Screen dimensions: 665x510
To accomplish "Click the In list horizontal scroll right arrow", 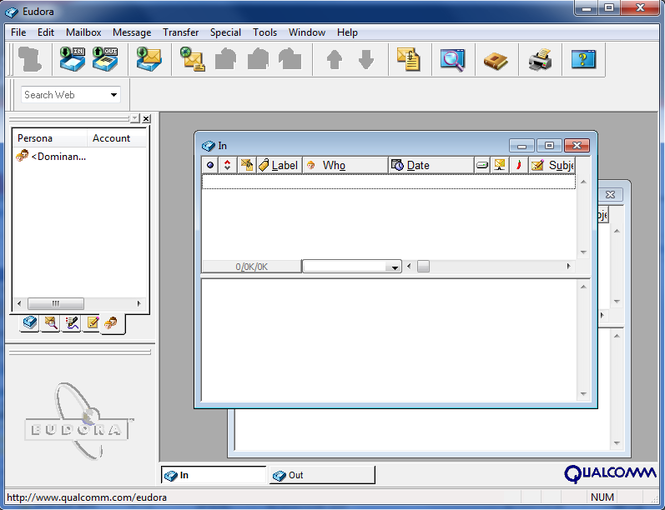I will 568,267.
